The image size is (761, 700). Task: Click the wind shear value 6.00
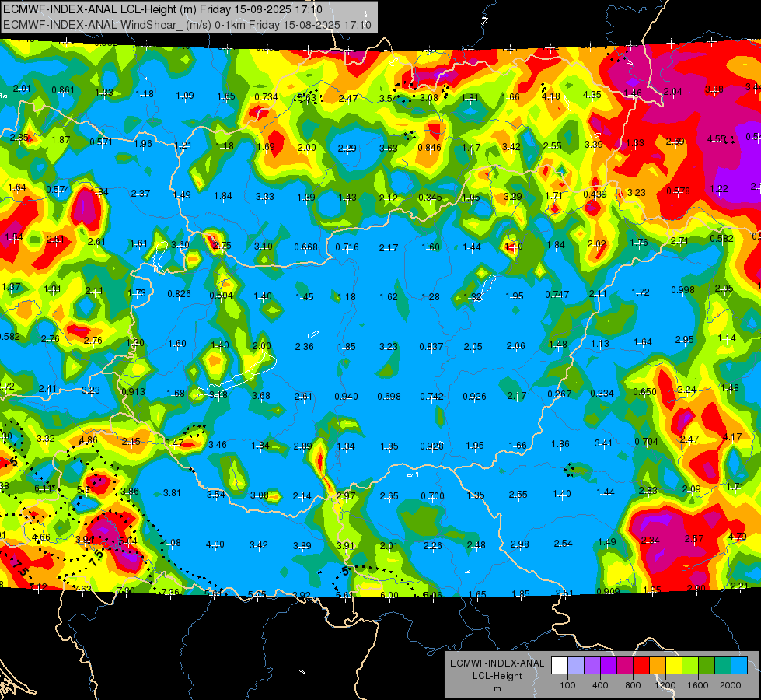pos(389,595)
